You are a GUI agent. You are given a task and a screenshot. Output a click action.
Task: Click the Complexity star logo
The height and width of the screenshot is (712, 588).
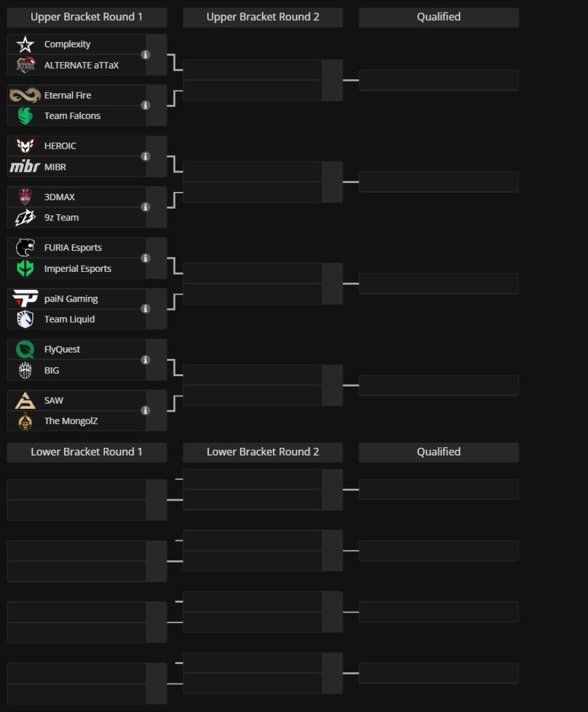tap(25, 44)
